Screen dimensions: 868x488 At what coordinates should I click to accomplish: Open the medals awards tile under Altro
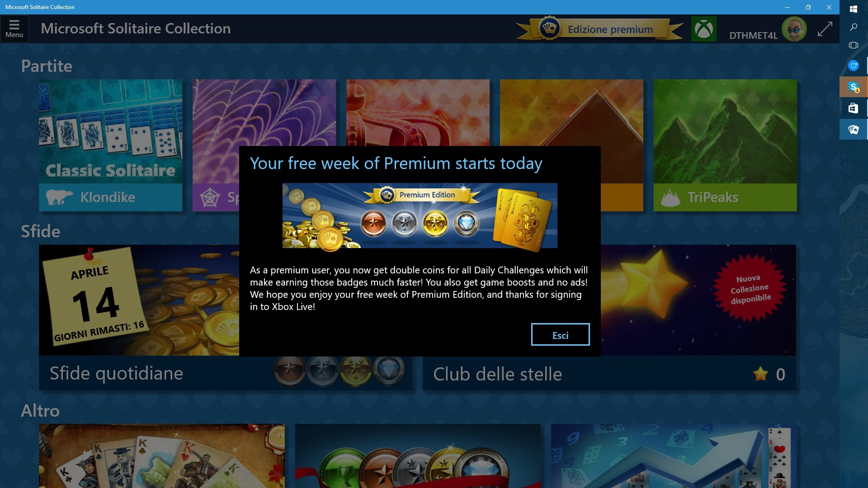[418, 455]
